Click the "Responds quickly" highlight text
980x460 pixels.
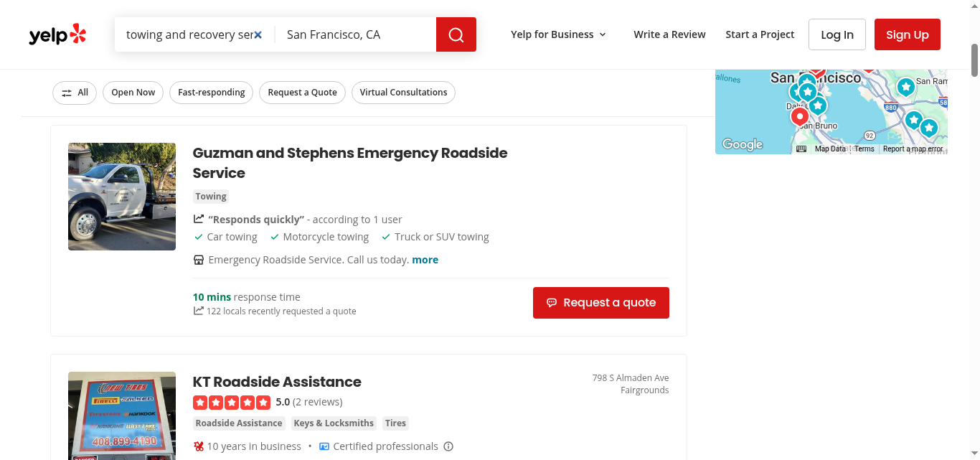pos(256,220)
